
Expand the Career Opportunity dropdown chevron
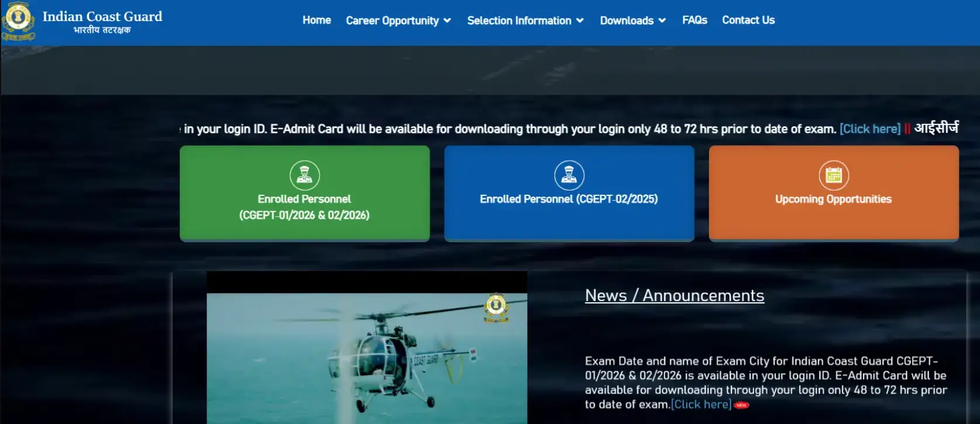[x=447, y=20]
